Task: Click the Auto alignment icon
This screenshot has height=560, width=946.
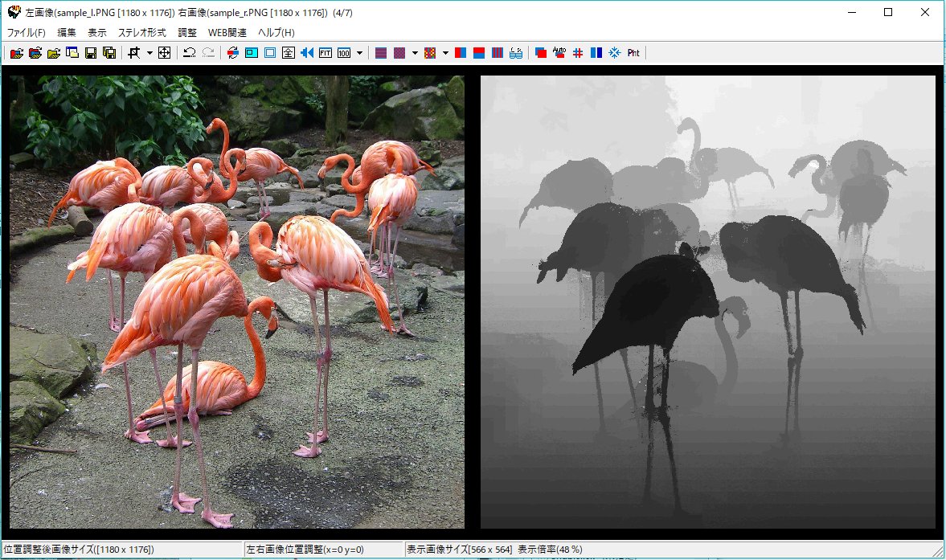Action: coord(559,53)
